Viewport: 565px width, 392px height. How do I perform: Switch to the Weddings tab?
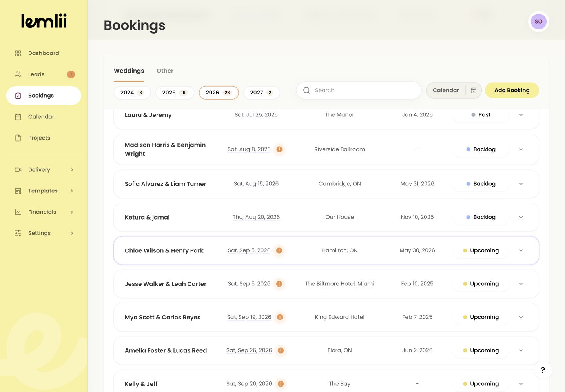pos(129,71)
